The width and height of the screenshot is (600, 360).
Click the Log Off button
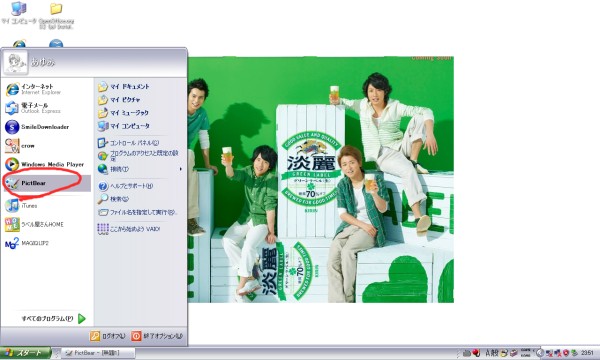108,336
